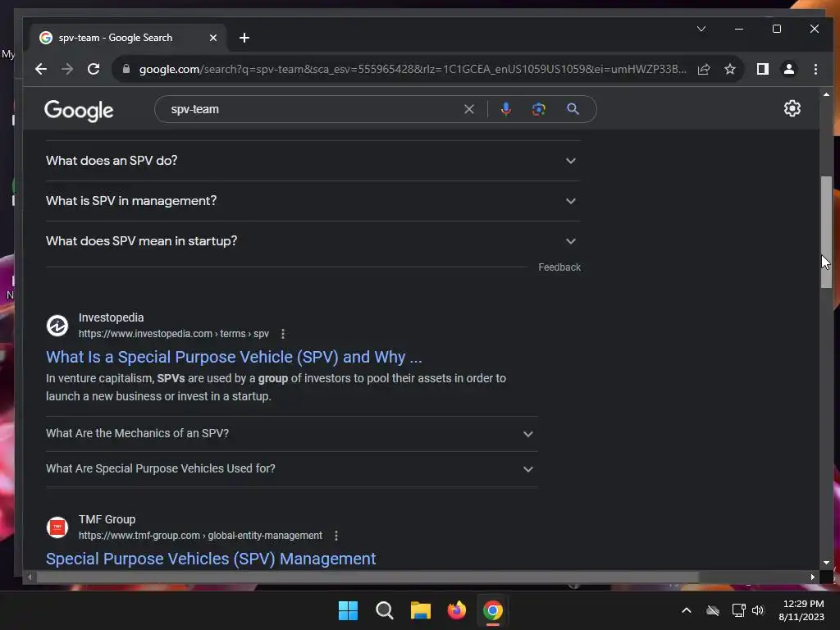840x630 pixels.
Task: Close the spv-team Google Search tab
Action: pyautogui.click(x=213, y=38)
